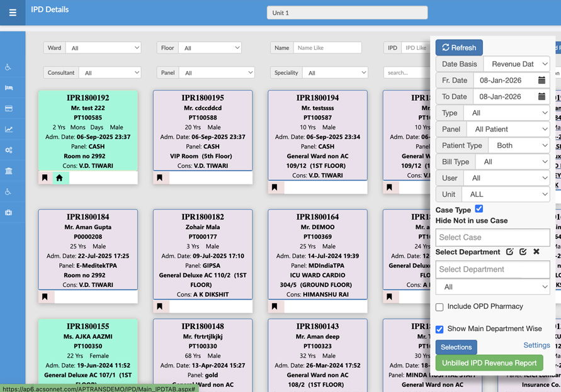Uncheck Show Main Department Wise

(x=439, y=329)
